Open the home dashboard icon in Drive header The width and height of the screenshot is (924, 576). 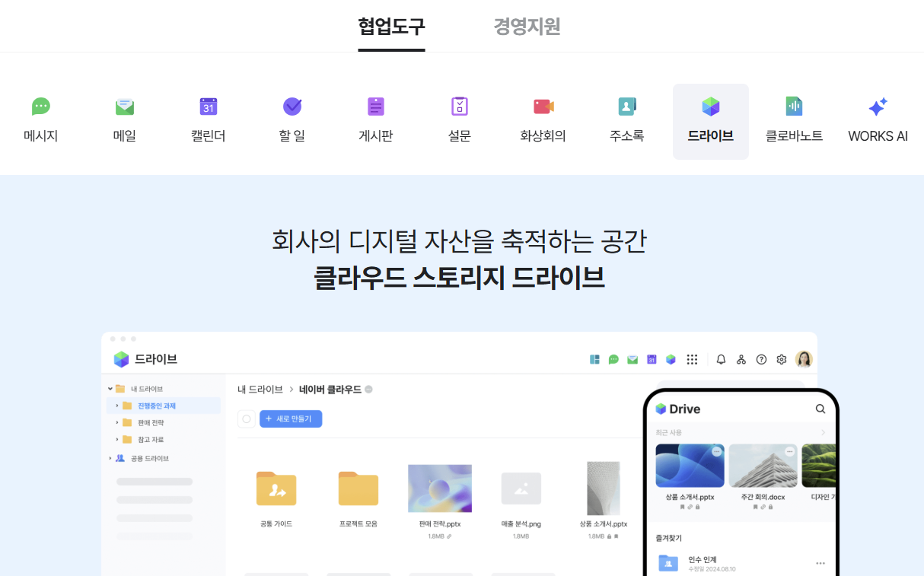point(595,359)
